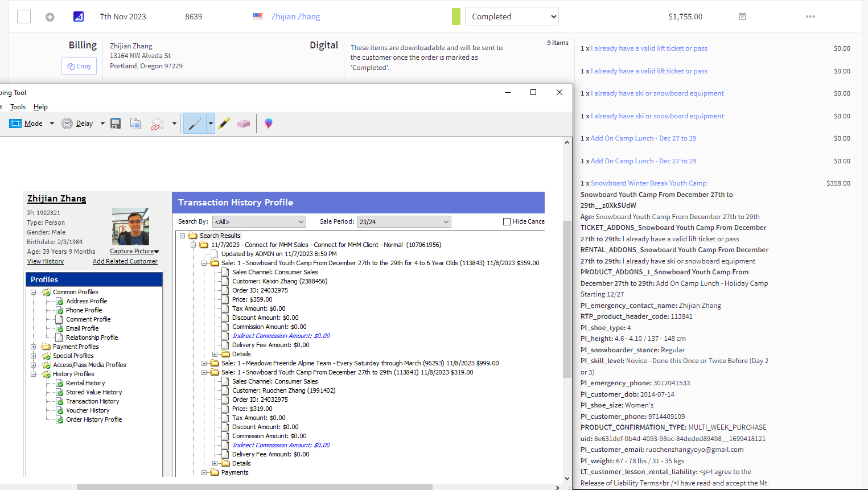This screenshot has width=868, height=490.
Task: Expand the Payment Profiles tree node
Action: [x=34, y=347]
